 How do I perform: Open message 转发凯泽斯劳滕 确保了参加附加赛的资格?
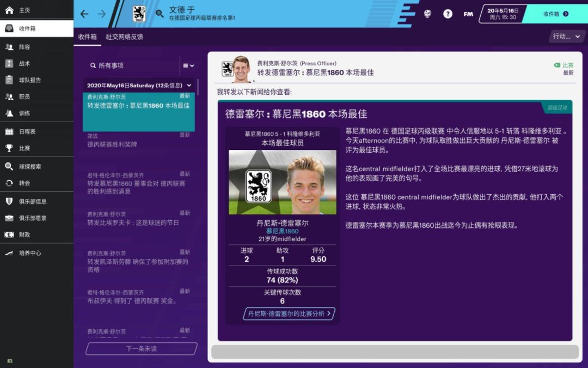coord(139,268)
